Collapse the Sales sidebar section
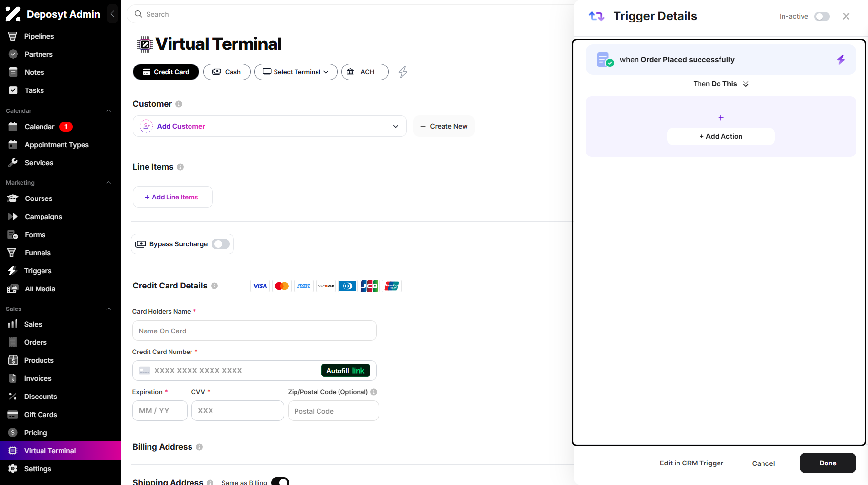 pos(109,309)
